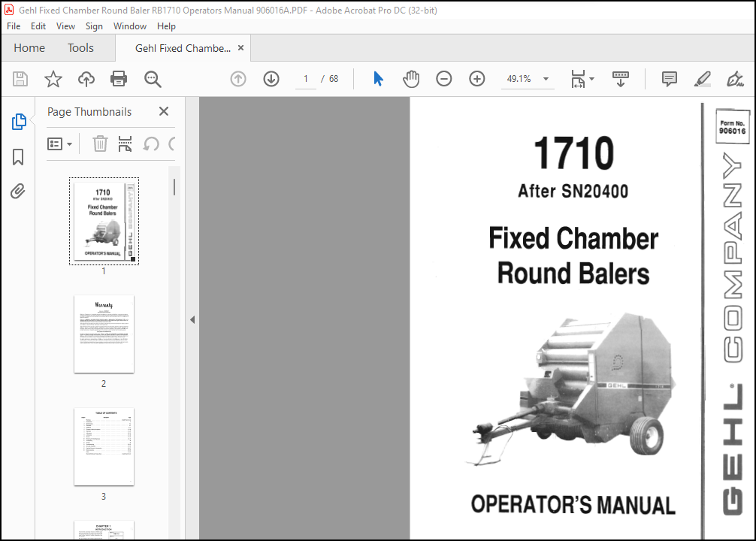Click the page number input field
The image size is (756, 541).
(306, 79)
